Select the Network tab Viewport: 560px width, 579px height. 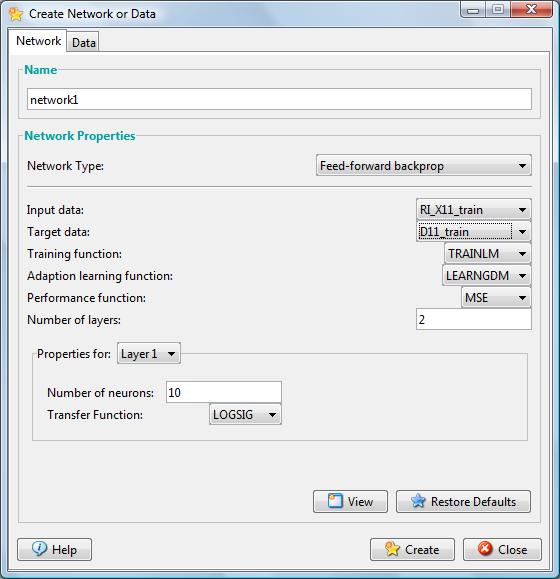[x=38, y=41]
